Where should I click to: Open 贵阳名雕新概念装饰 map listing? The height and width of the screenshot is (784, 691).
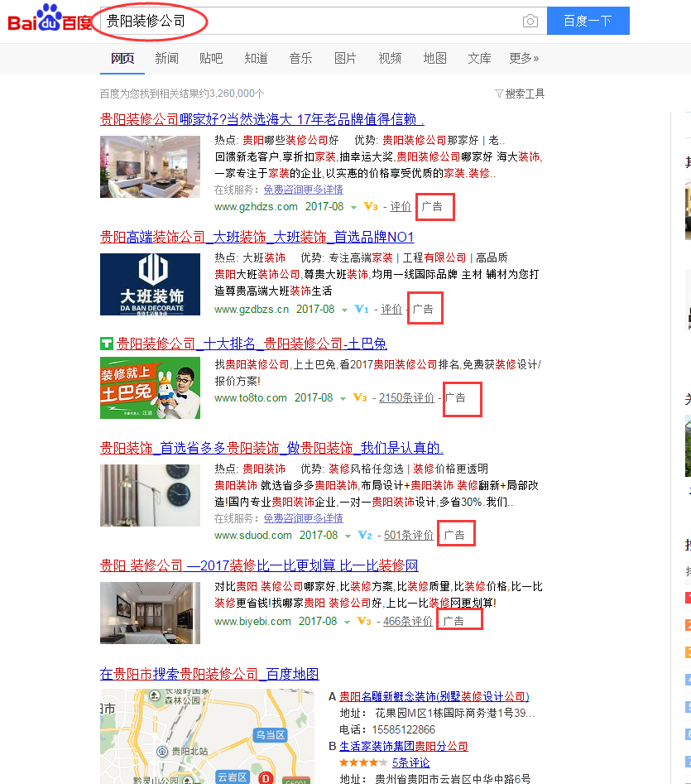[x=434, y=696]
